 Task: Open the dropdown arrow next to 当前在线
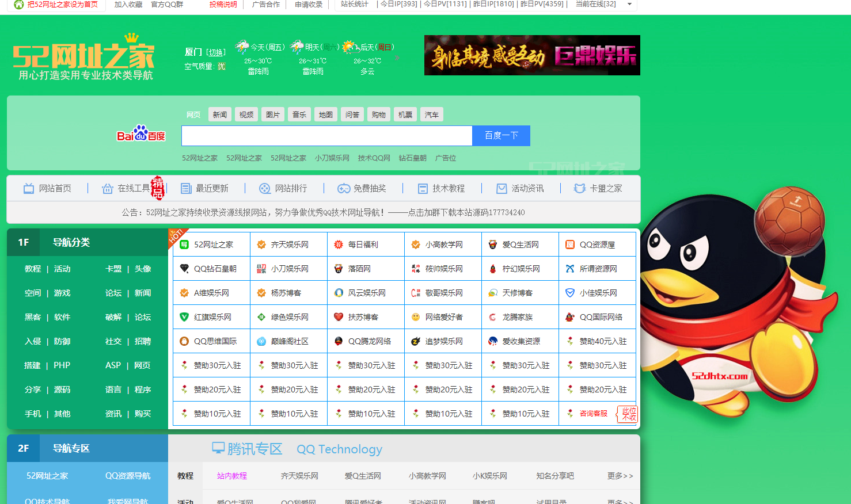[629, 4]
